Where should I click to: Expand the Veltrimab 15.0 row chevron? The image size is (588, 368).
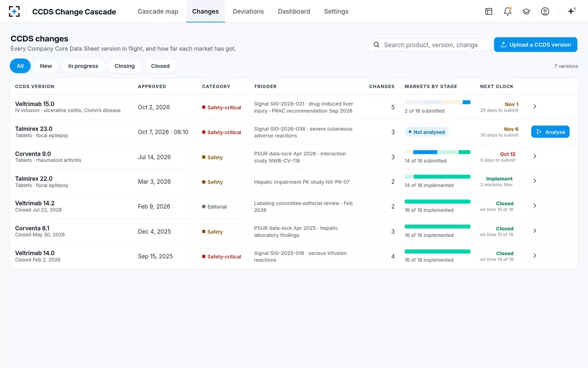click(x=535, y=106)
